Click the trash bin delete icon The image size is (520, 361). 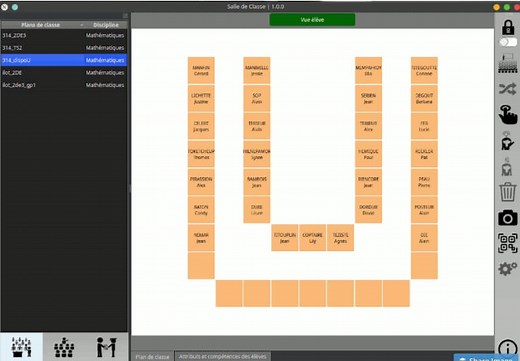point(508,192)
